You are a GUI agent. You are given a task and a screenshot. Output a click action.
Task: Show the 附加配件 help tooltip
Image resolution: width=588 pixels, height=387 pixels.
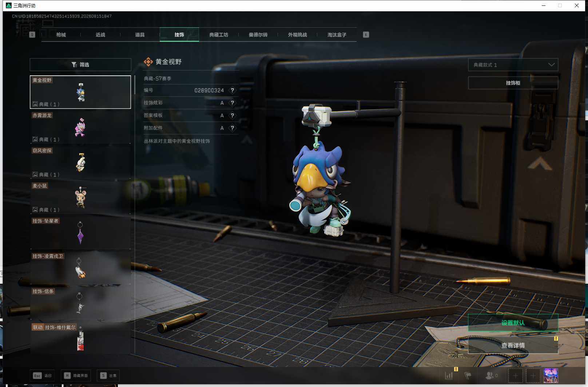click(x=232, y=128)
